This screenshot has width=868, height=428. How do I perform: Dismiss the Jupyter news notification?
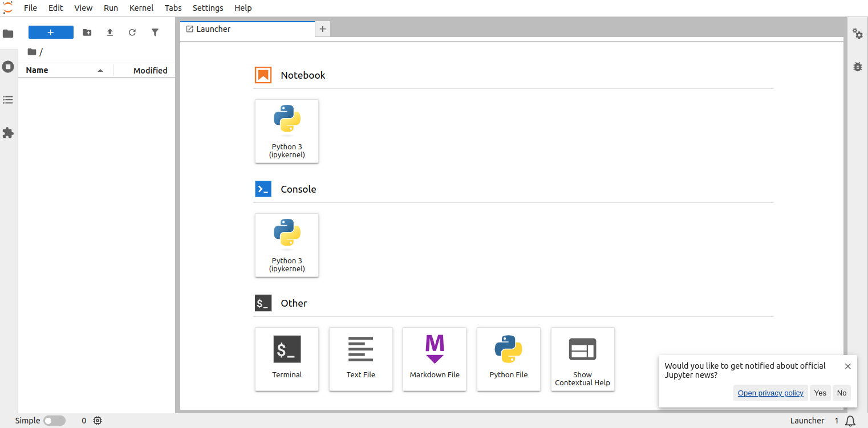point(847,366)
